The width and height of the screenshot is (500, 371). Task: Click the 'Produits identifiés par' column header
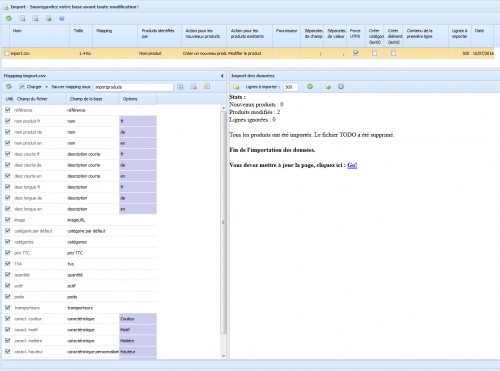click(160, 36)
